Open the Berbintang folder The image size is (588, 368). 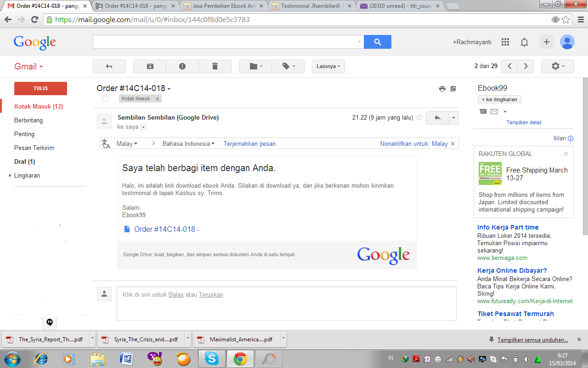28,120
